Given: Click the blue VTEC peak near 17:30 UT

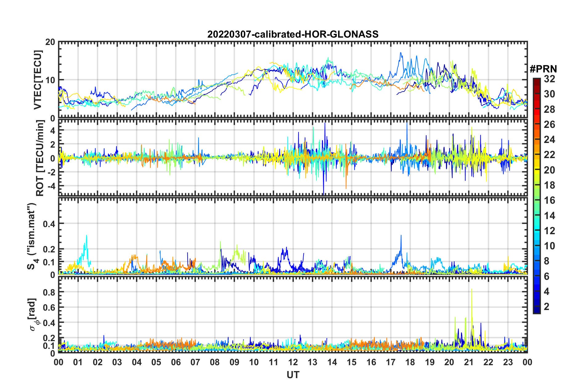Looking at the screenshot, I should [x=401, y=53].
